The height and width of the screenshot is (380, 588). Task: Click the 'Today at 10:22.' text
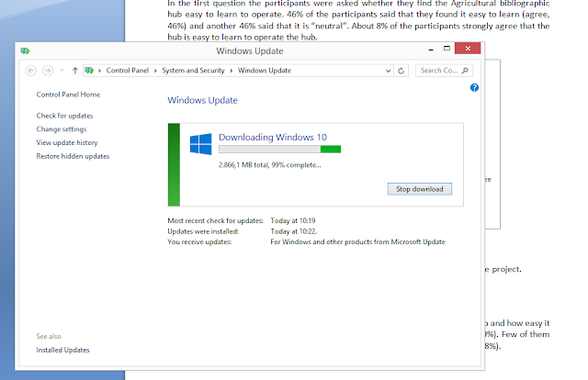pos(294,231)
